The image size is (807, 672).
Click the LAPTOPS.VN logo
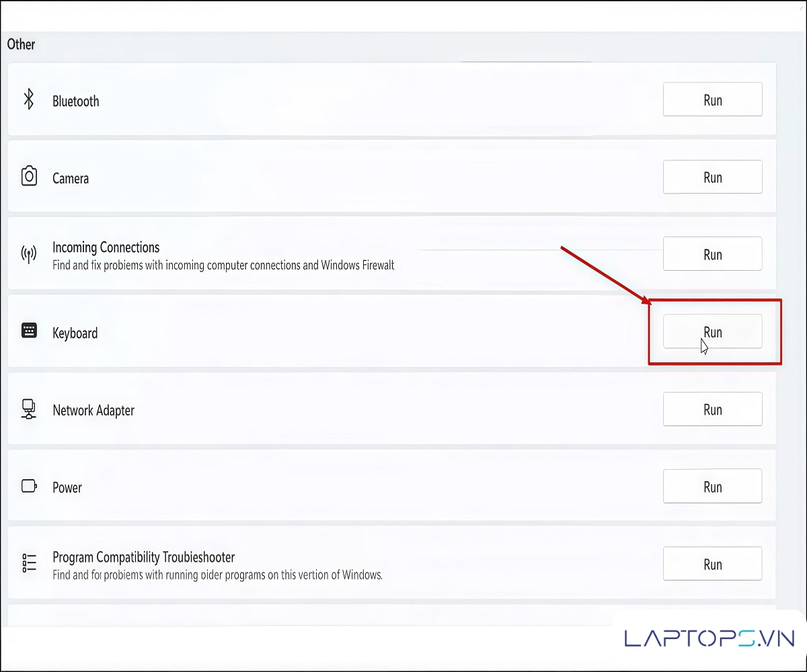(709, 638)
